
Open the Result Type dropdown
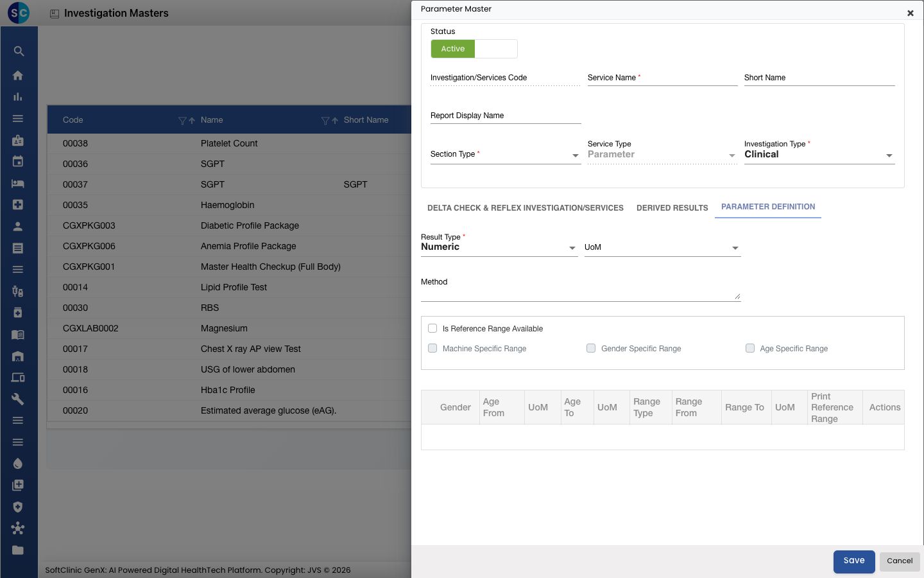499,247
